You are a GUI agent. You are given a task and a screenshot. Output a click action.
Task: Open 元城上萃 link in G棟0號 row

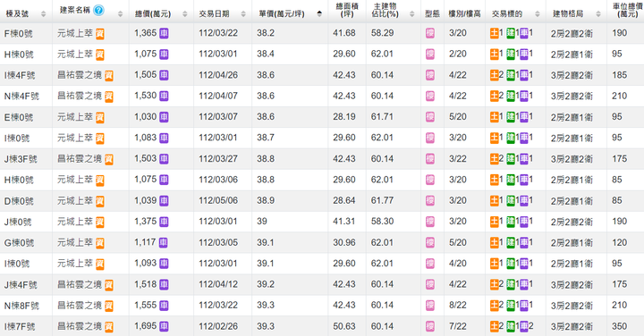[x=75, y=242]
